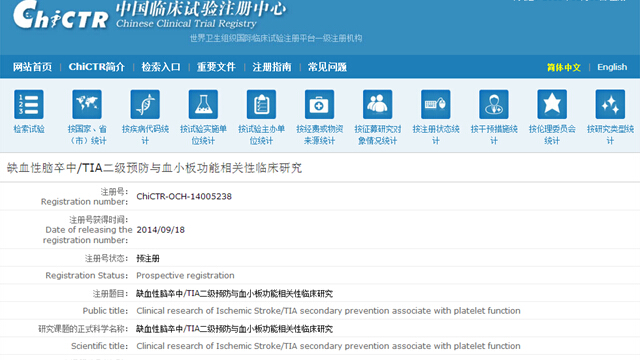The width and height of the screenshot is (640, 360).
Task: Click 按国家、省（市）统计 label
Action: (87, 135)
